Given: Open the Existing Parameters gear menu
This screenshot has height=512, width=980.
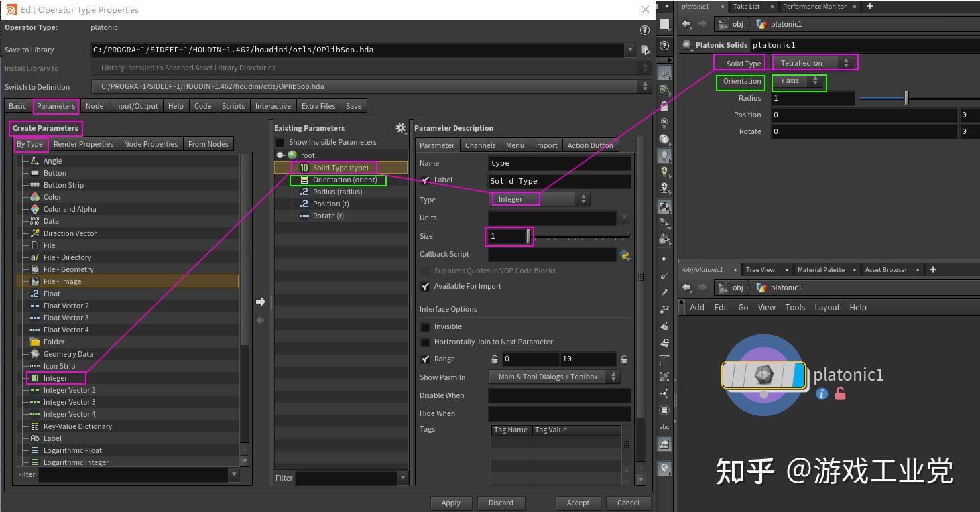Looking at the screenshot, I should coord(400,127).
